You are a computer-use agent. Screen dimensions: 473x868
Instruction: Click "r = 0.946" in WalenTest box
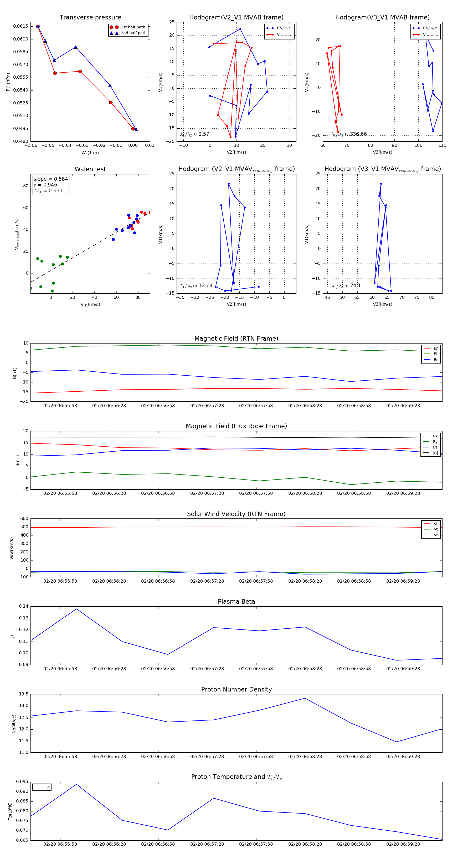(x=45, y=185)
